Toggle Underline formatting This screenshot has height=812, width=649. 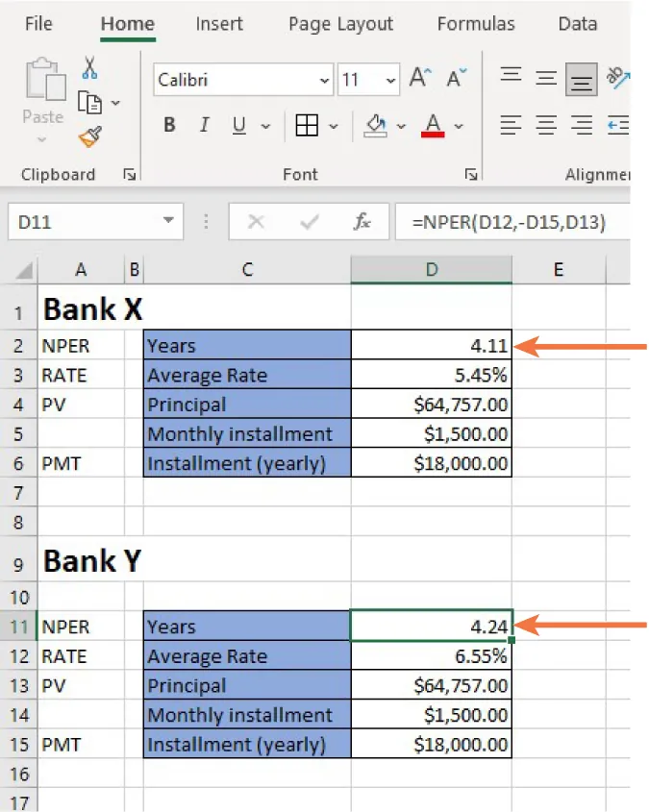coord(238,126)
